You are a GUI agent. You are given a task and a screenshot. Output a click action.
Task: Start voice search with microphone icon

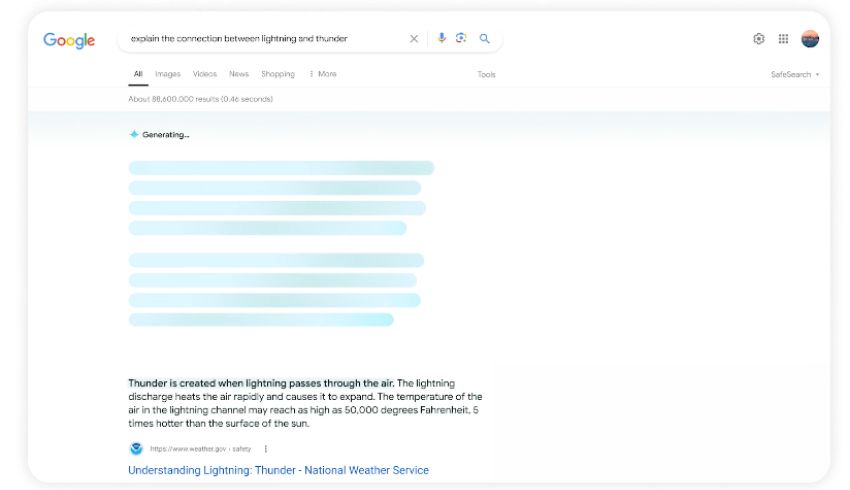(442, 38)
